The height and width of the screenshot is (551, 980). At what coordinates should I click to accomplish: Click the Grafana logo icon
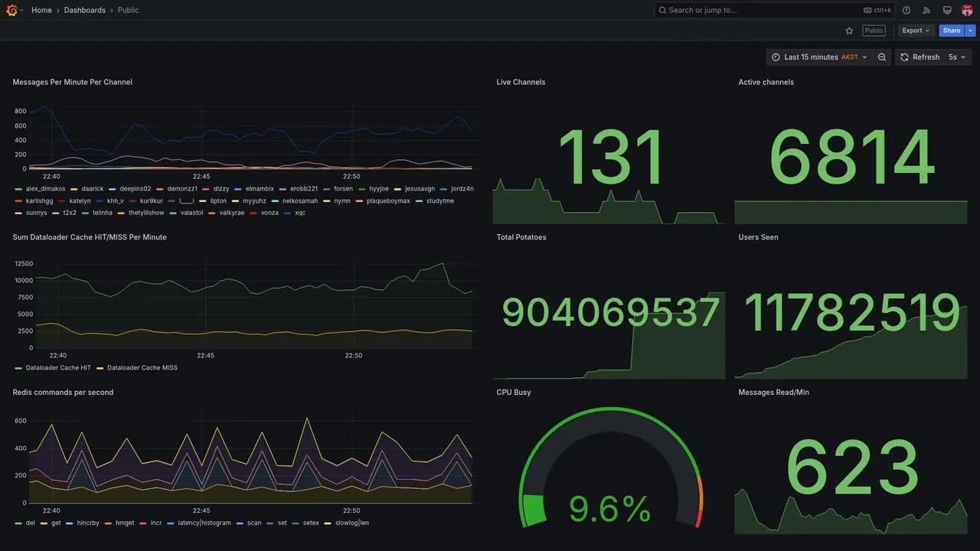pyautogui.click(x=11, y=10)
